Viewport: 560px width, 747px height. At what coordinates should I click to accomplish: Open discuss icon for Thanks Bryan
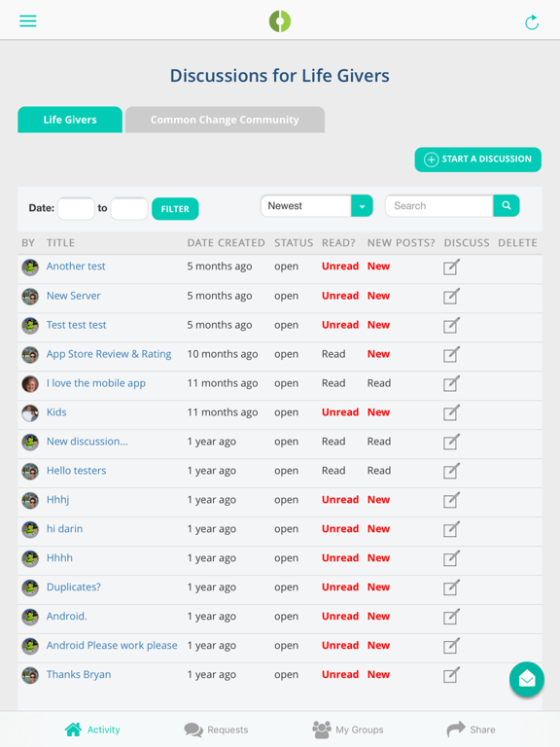click(x=451, y=675)
